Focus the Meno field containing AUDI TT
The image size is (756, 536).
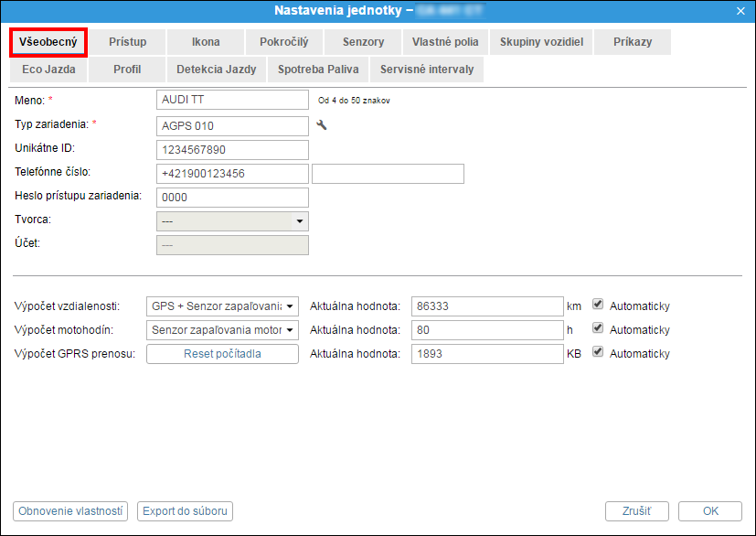click(232, 100)
